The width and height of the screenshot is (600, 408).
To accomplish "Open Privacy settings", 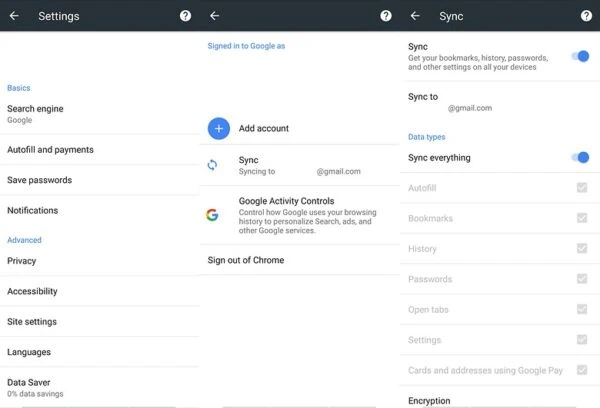I will (100, 261).
